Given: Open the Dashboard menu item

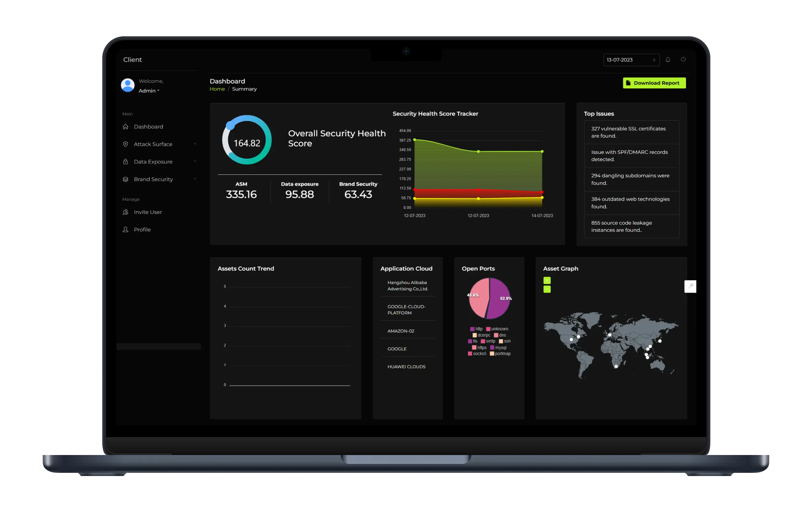Looking at the screenshot, I should (149, 127).
